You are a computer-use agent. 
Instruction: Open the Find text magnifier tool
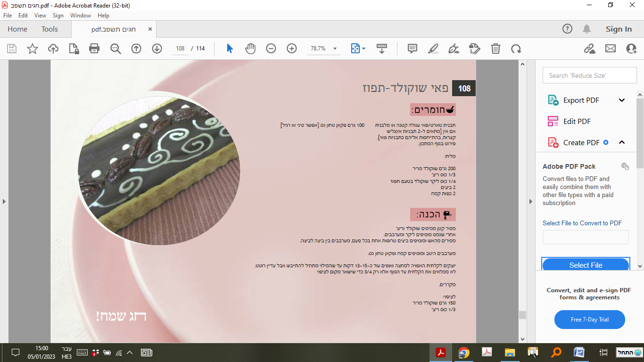[116, 49]
